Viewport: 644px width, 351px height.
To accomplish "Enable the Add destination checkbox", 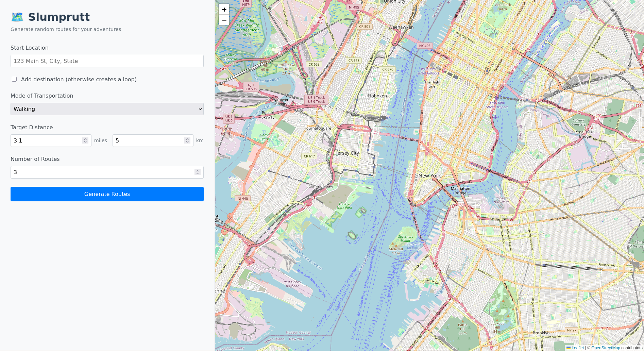I will [14, 79].
